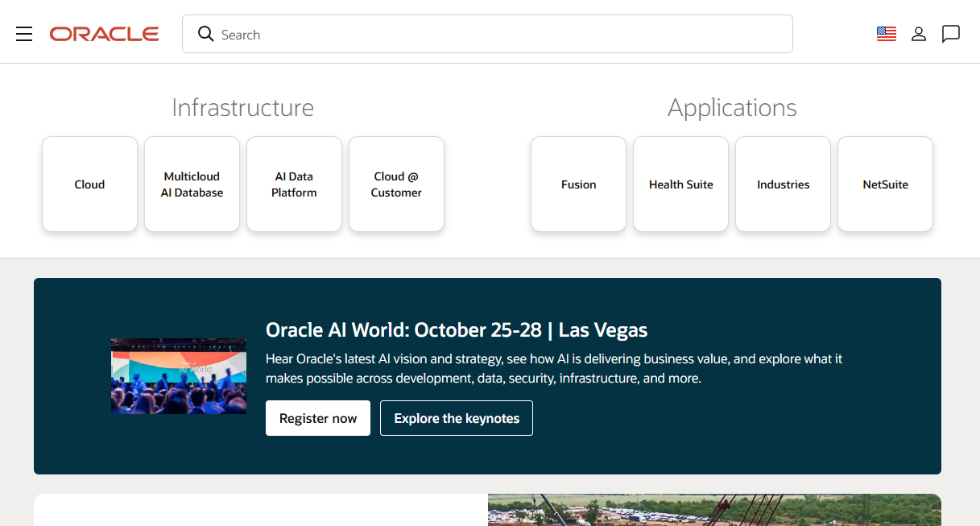The width and height of the screenshot is (980, 526).
Task: Open the NetSuite card
Action: (885, 184)
